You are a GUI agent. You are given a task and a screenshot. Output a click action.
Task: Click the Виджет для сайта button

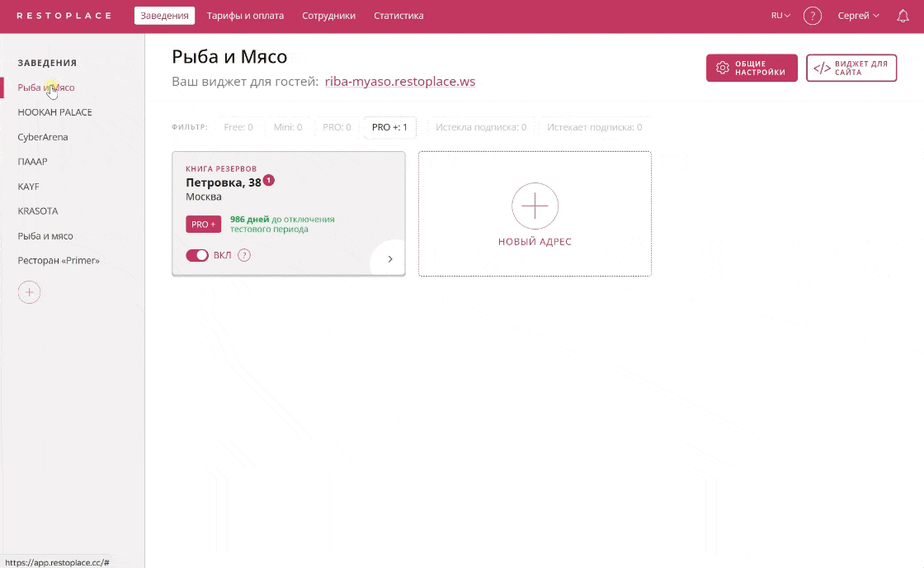coord(851,68)
